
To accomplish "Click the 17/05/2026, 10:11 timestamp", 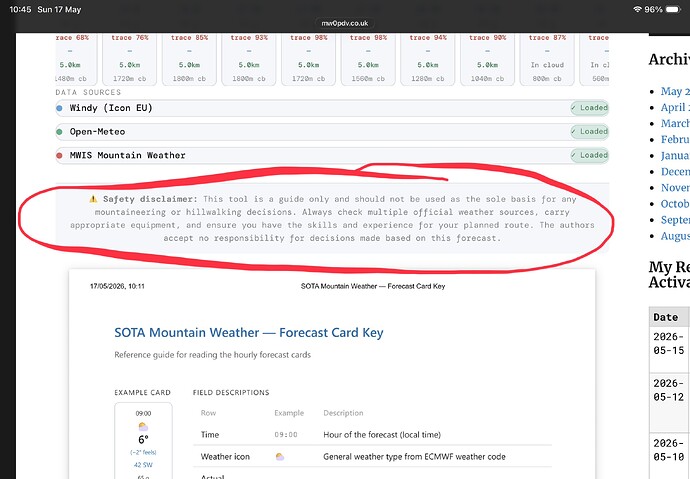I will [117, 286].
